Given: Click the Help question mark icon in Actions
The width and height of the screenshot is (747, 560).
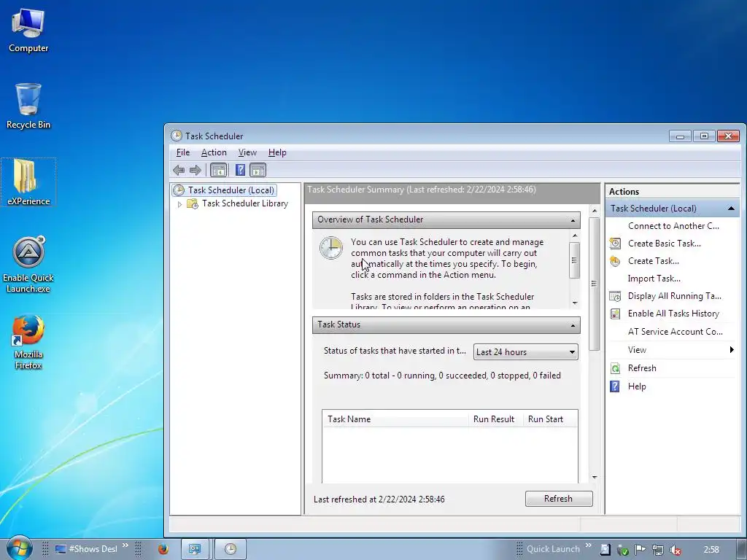Looking at the screenshot, I should 615,386.
